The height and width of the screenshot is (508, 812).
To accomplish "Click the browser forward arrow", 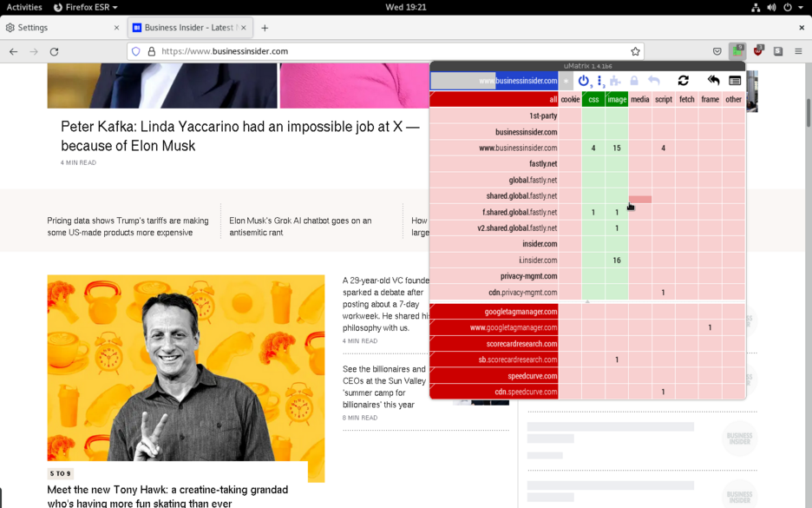I will click(34, 51).
